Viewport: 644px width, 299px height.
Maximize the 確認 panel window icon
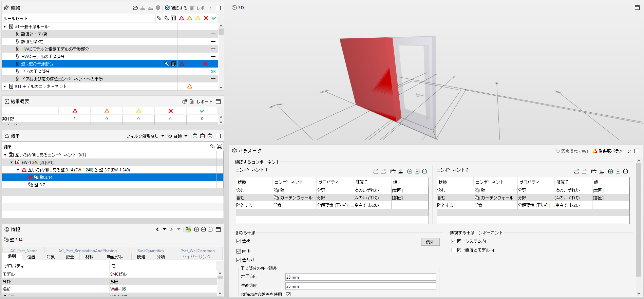tap(218, 8)
